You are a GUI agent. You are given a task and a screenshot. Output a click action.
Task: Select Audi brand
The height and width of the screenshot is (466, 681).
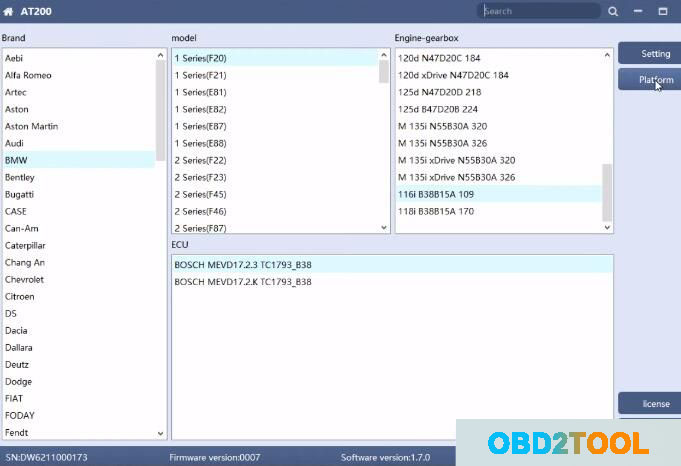(79, 143)
